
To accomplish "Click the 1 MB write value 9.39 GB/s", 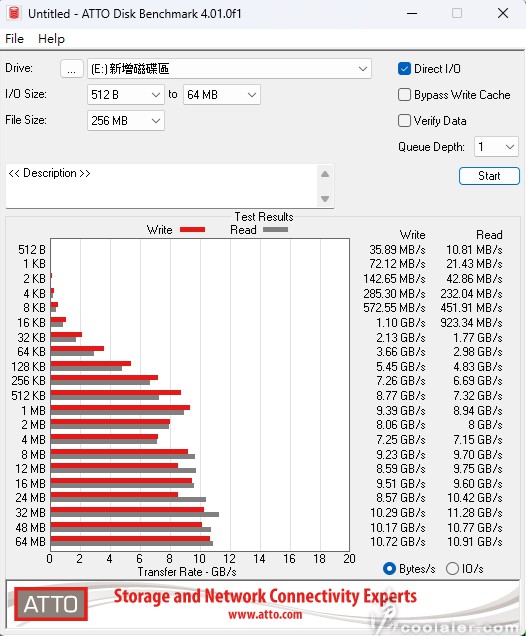I will (x=401, y=410).
